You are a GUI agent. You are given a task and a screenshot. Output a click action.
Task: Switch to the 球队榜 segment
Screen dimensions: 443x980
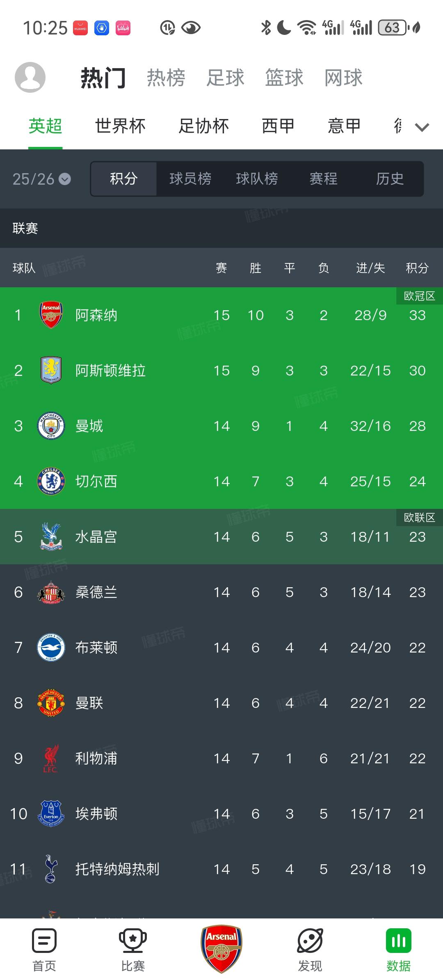pos(257,179)
